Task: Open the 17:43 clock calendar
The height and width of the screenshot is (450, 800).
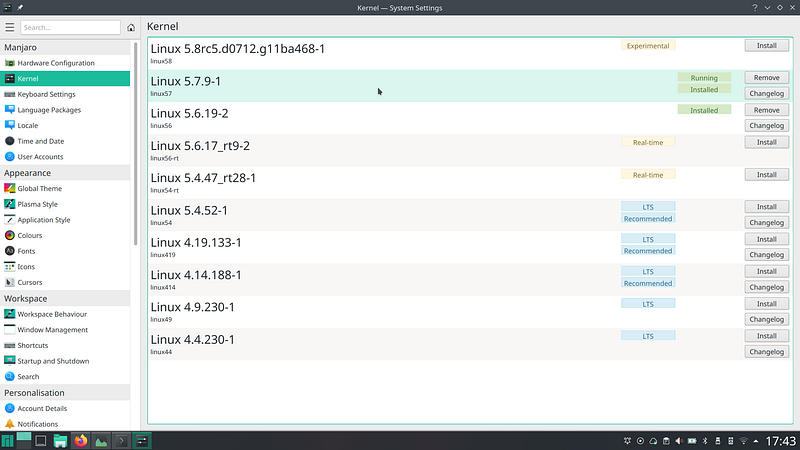Action: [781, 441]
